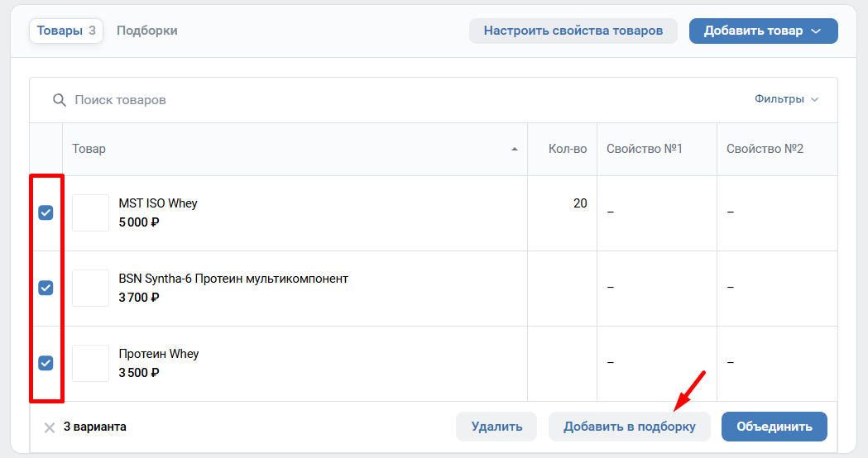Clear selection with the X icon
The width and height of the screenshot is (868, 458).
click(x=50, y=427)
